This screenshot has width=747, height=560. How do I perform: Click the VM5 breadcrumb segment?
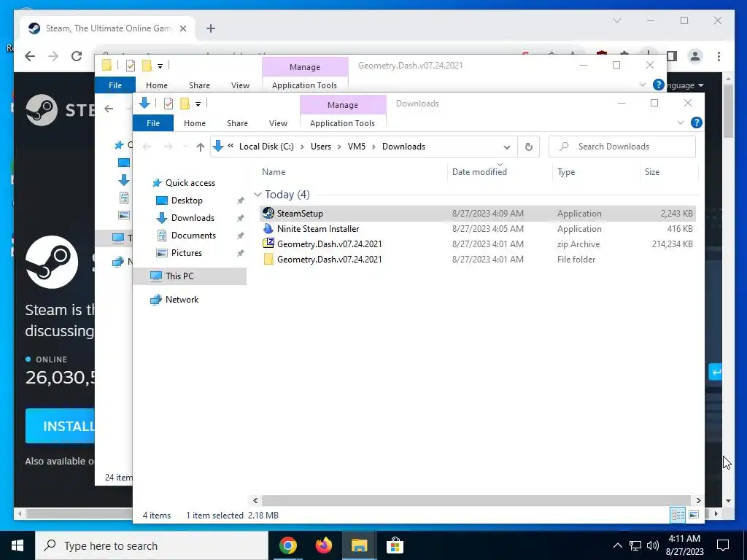pos(357,146)
